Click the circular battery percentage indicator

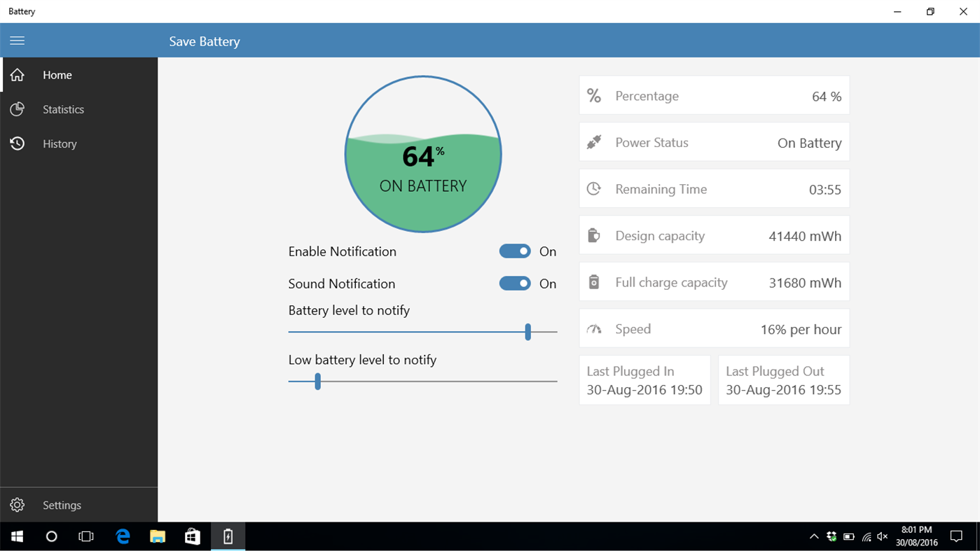pyautogui.click(x=422, y=153)
